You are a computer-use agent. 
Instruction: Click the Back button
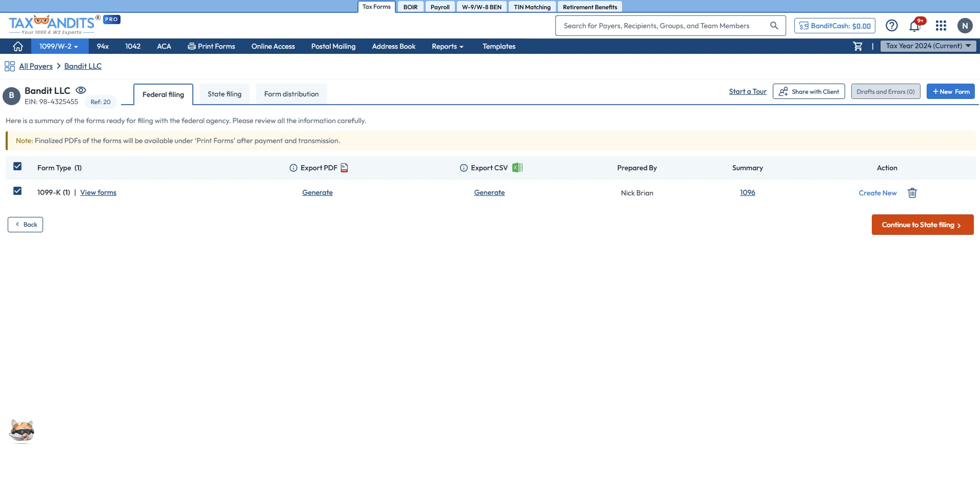pos(25,225)
